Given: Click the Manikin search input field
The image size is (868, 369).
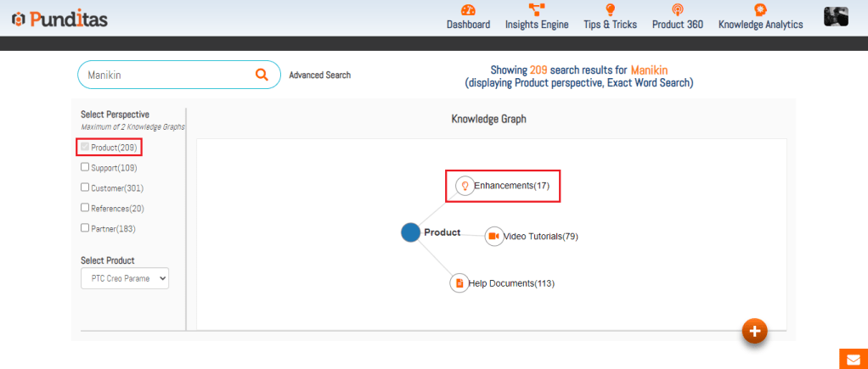Looking at the screenshot, I should click(x=166, y=75).
